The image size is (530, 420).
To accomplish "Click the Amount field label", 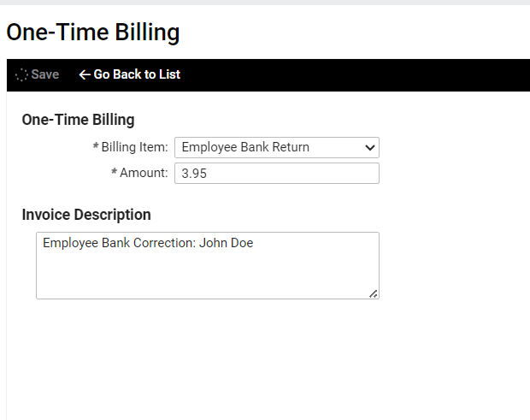I will (x=144, y=173).
